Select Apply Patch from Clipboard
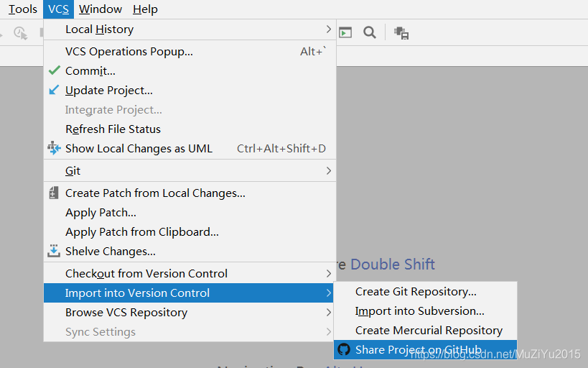 coord(190,232)
